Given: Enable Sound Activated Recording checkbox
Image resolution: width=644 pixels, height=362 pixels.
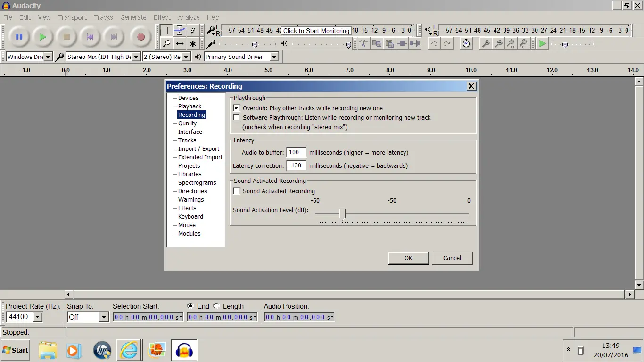Looking at the screenshot, I should tap(237, 191).
